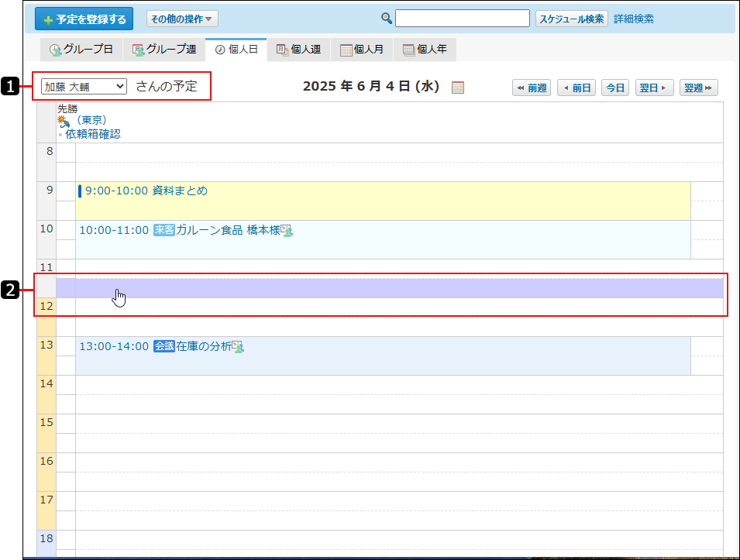Focus the schedule search input field
Viewport: 740px width, 560px height.
pyautogui.click(x=463, y=19)
